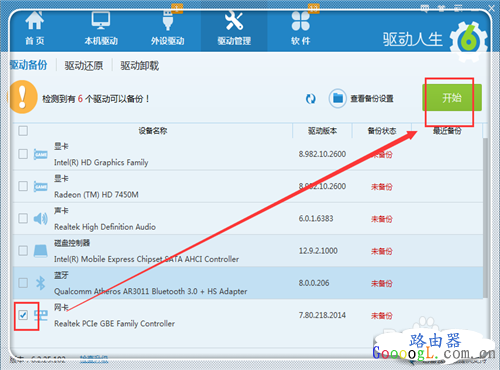This screenshot has height=370, width=500.
Task: Click the Realtek audio speaker icon
Action: [x=41, y=219]
